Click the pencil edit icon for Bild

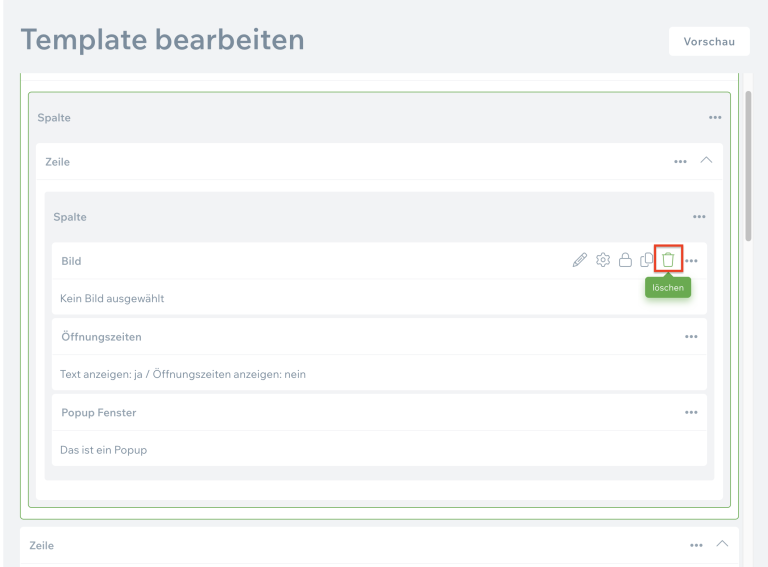coord(580,260)
